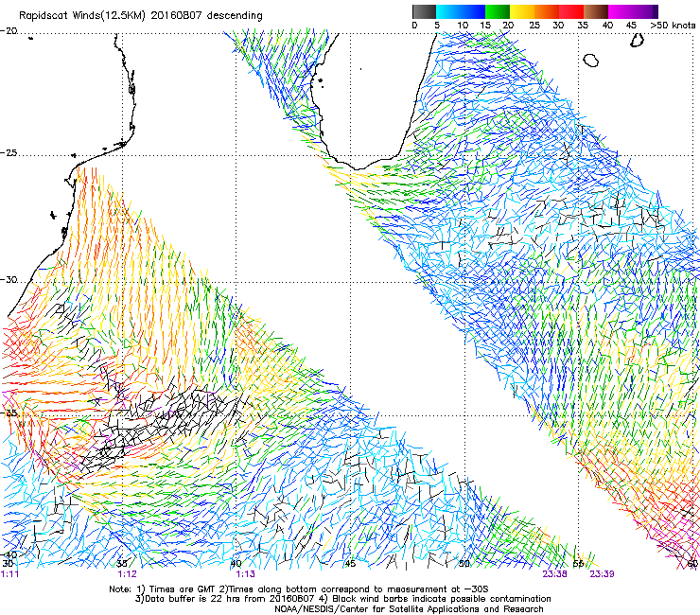Click the "1:12" swath time label

coord(128,574)
